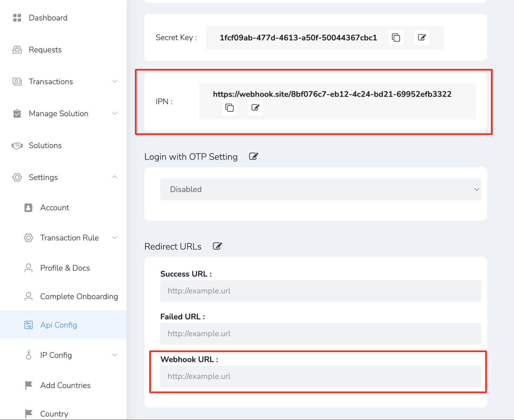Edit the Secret Key value
514x420 pixels.
(422, 37)
